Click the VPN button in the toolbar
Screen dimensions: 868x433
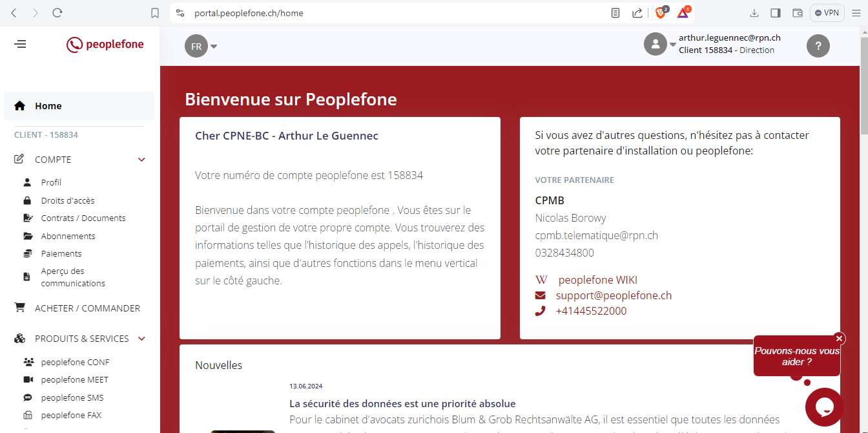click(x=827, y=13)
